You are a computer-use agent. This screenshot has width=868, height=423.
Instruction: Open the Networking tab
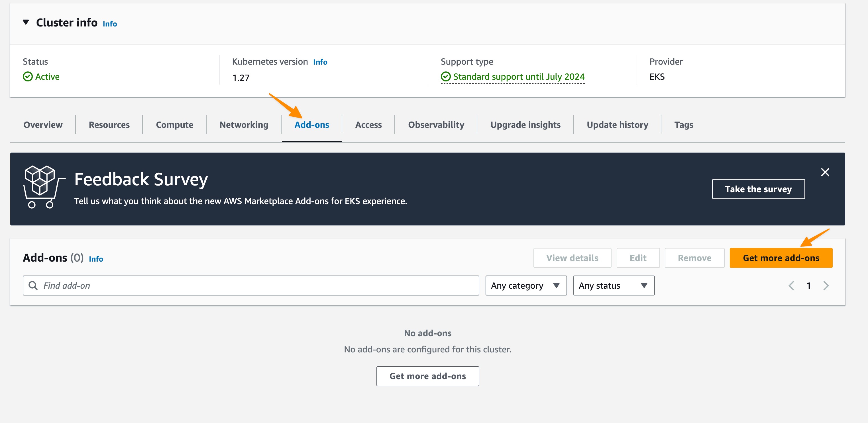coord(244,125)
